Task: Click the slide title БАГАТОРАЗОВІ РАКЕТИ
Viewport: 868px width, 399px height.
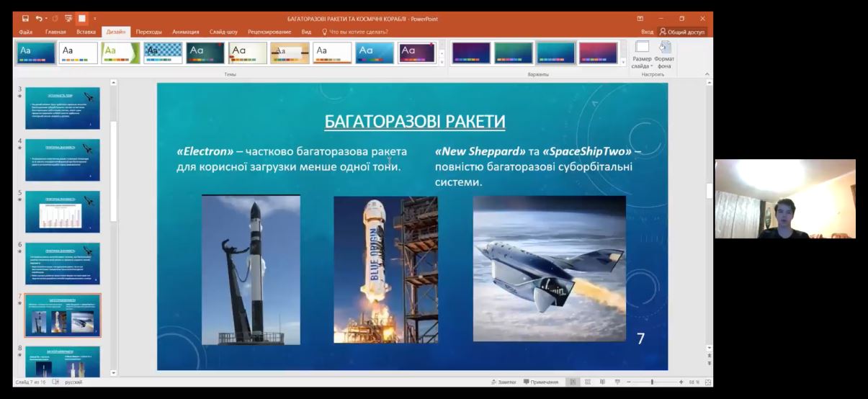Action: 415,122
